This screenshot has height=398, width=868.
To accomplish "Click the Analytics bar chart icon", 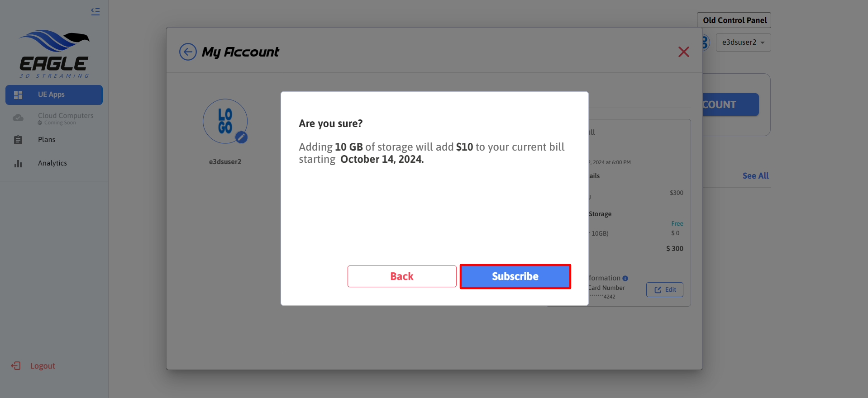I will point(18,164).
